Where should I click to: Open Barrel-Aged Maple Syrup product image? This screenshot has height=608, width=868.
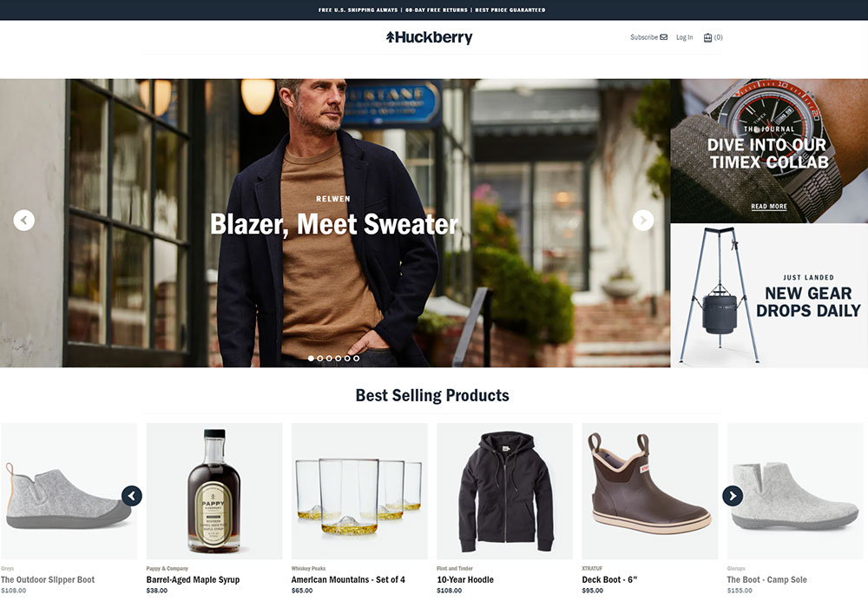[214, 491]
